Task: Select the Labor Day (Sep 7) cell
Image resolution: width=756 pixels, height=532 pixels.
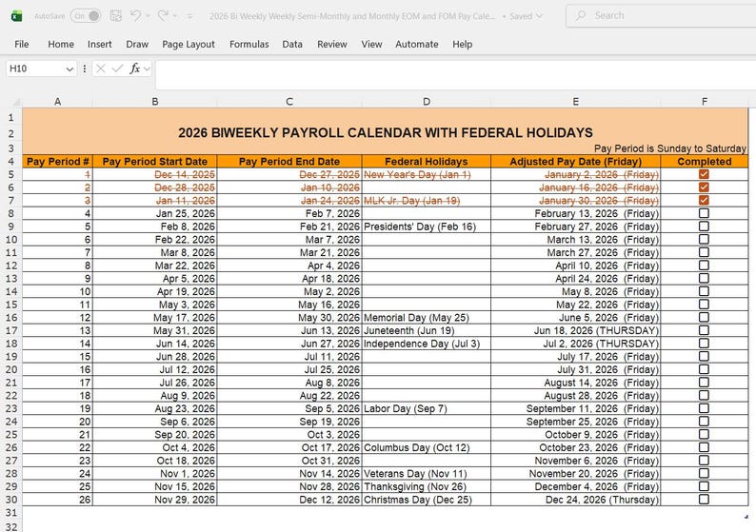Action: [x=427, y=408]
